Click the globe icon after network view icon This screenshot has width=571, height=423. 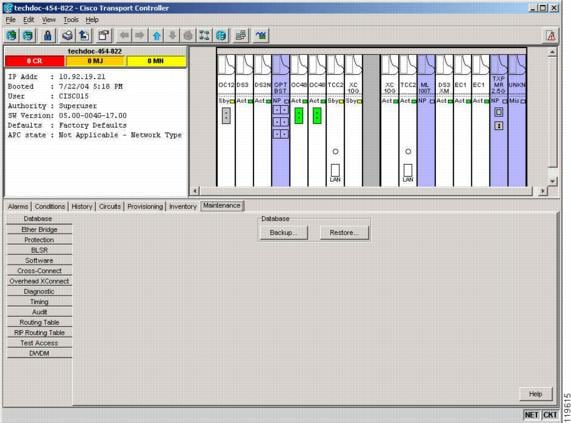click(221, 35)
